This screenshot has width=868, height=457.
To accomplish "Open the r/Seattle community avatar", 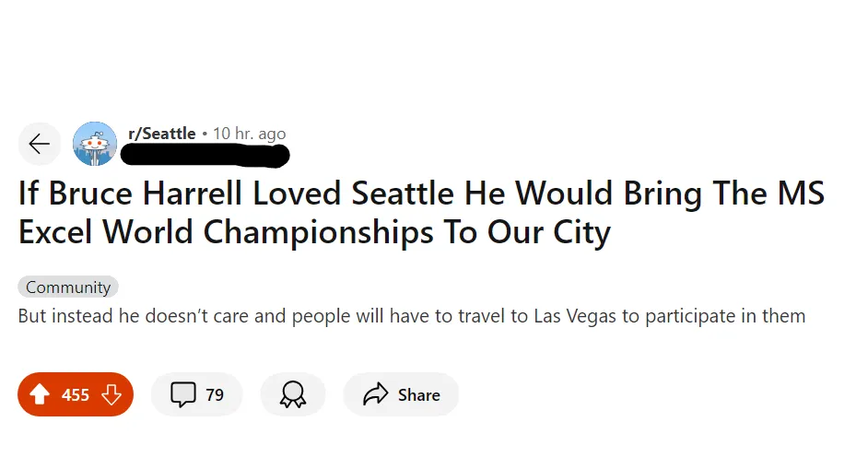I will click(x=95, y=144).
